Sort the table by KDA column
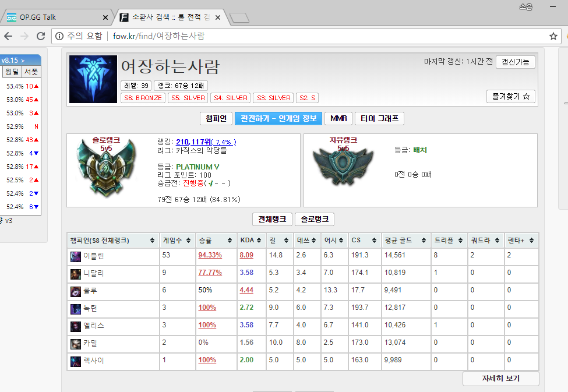The image size is (568, 392). [251, 239]
